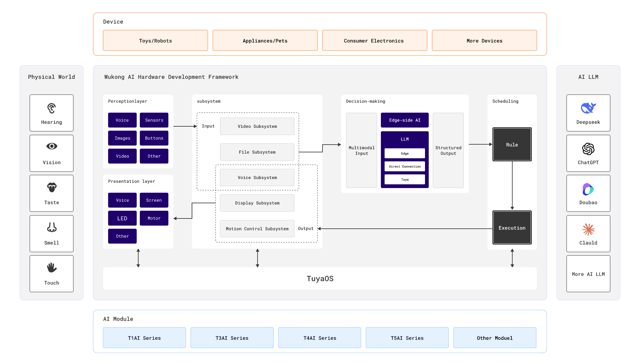Select the File Subsystem box
This screenshot has height=364, width=635.
pos(257,152)
